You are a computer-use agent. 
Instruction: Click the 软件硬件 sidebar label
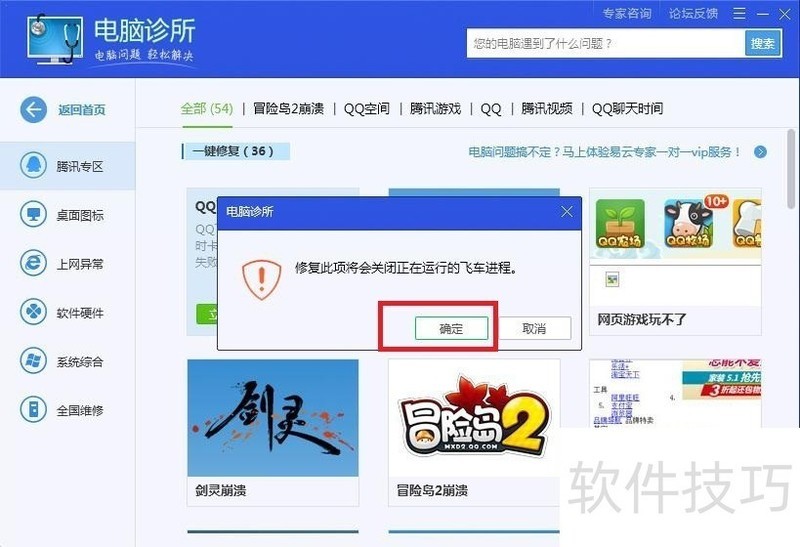[x=80, y=313]
